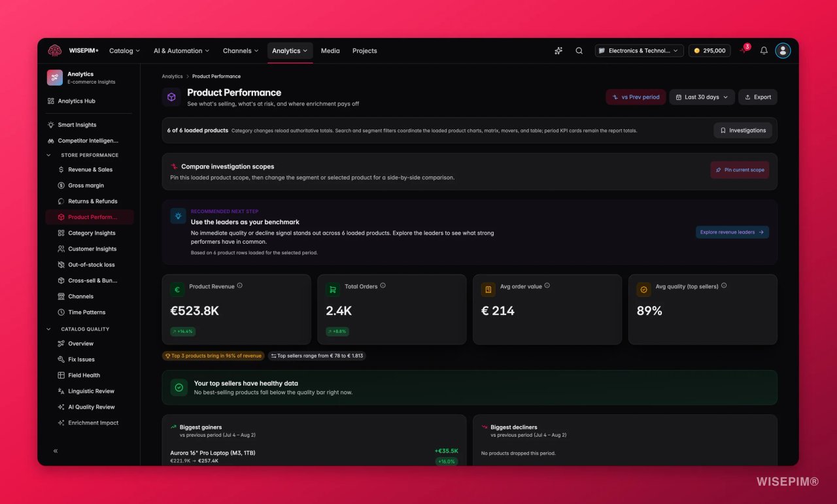Click the WISEPIM brain logo icon

(x=54, y=51)
